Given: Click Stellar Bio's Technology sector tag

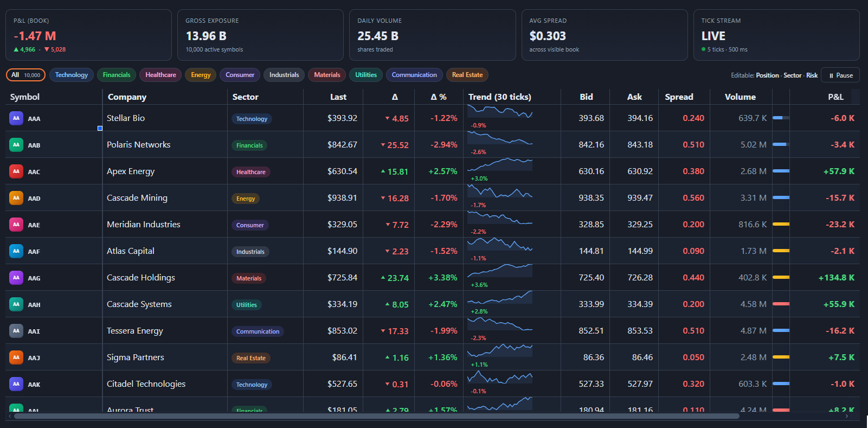Looking at the screenshot, I should 252,119.
